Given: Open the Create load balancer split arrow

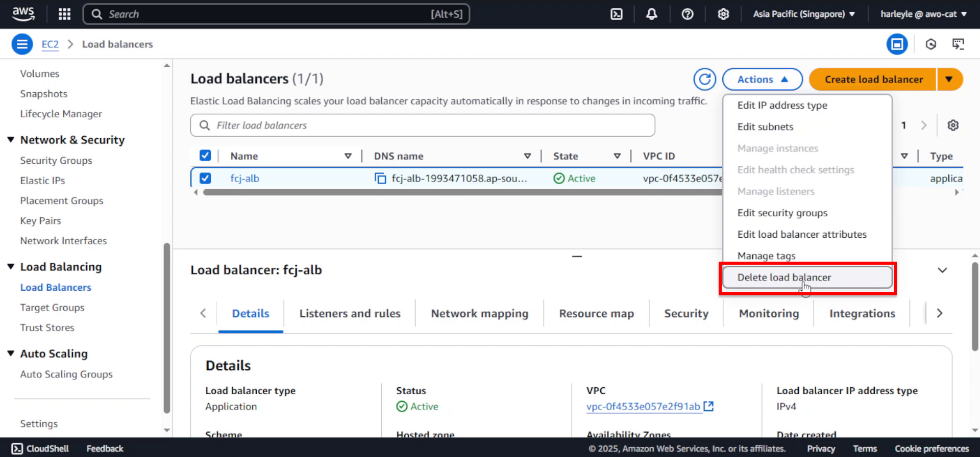Looking at the screenshot, I should coord(949,79).
